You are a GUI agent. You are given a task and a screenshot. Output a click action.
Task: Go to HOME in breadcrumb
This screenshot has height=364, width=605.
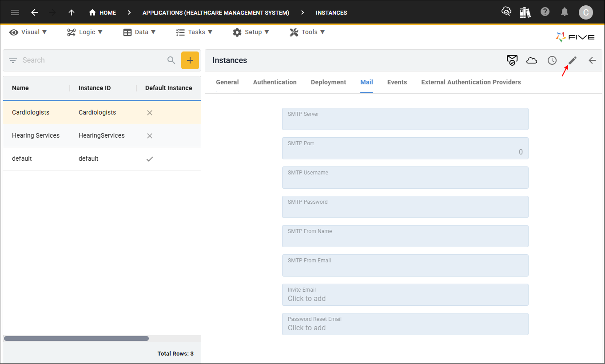103,12
